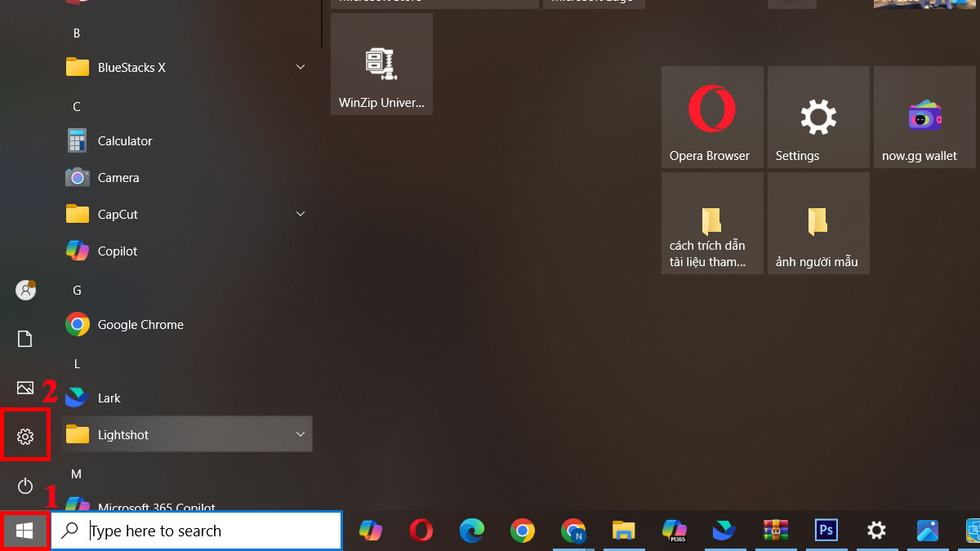Open Lark from the taskbar

pos(725,531)
